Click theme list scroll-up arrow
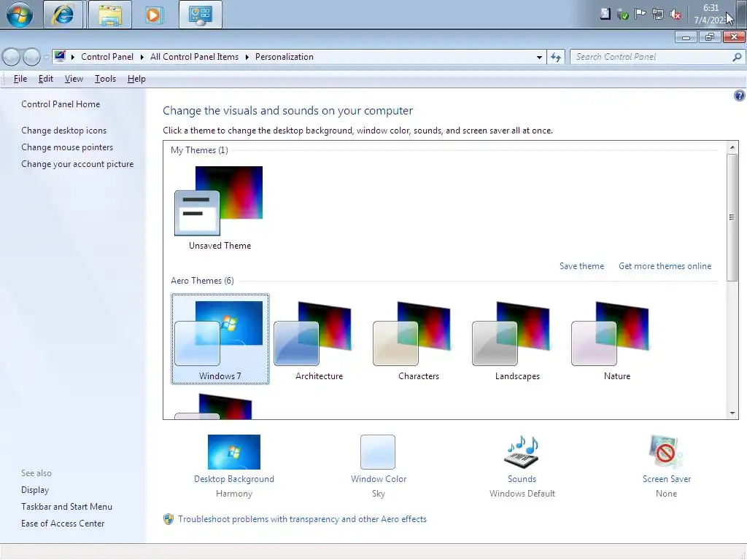 click(732, 147)
